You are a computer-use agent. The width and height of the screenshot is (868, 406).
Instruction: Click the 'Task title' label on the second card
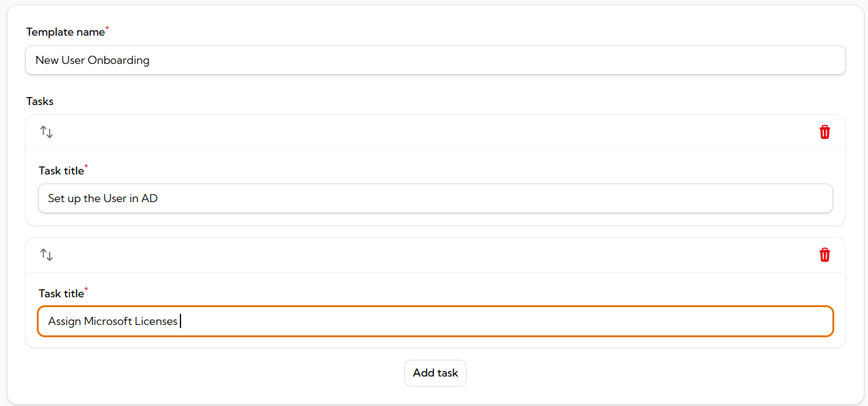[x=62, y=293]
